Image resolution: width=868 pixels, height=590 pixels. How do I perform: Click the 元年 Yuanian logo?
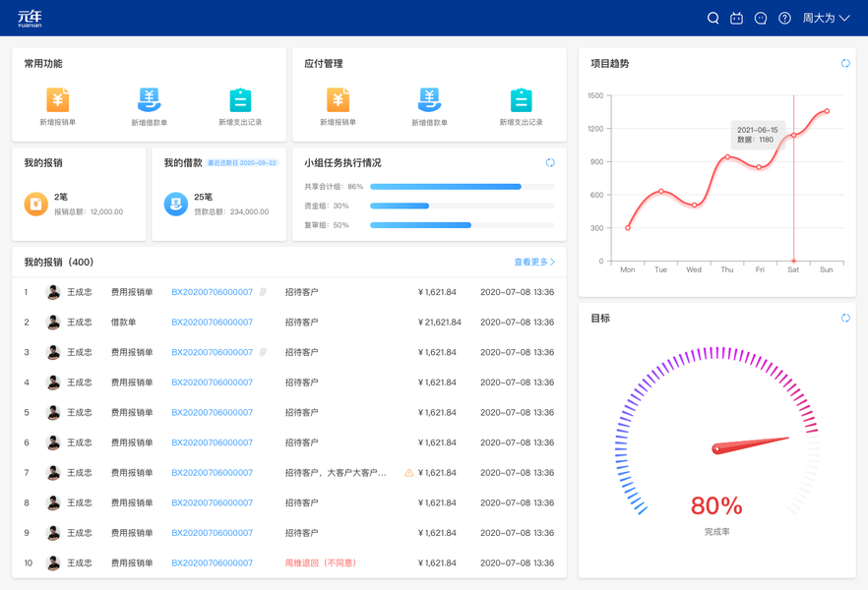[30, 19]
